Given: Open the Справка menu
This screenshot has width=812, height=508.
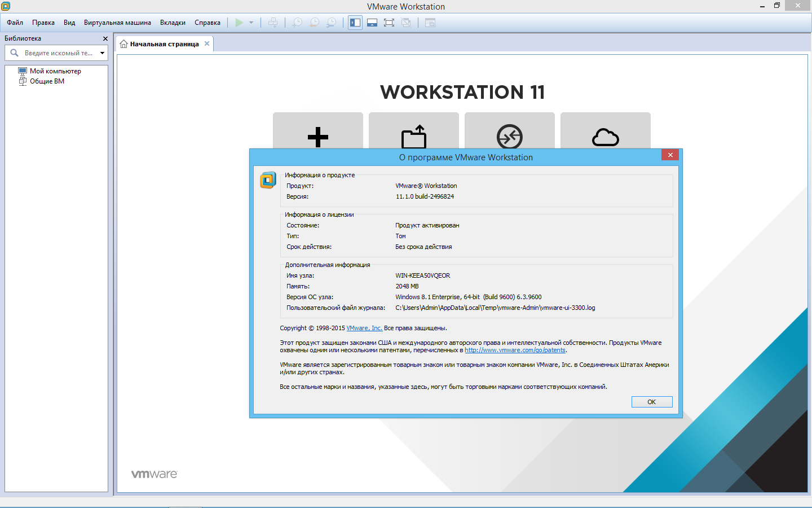Looking at the screenshot, I should tap(208, 23).
